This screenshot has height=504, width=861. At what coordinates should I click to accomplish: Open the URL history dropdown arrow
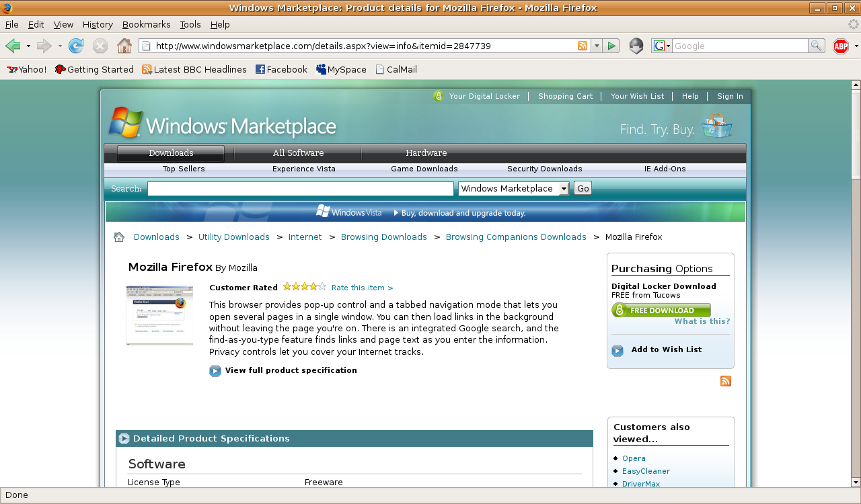(x=597, y=46)
